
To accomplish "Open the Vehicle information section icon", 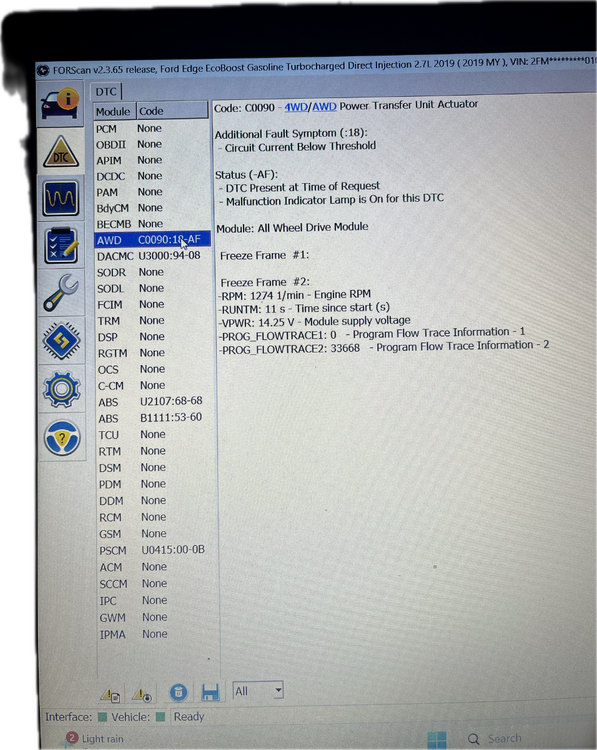I will point(60,103).
